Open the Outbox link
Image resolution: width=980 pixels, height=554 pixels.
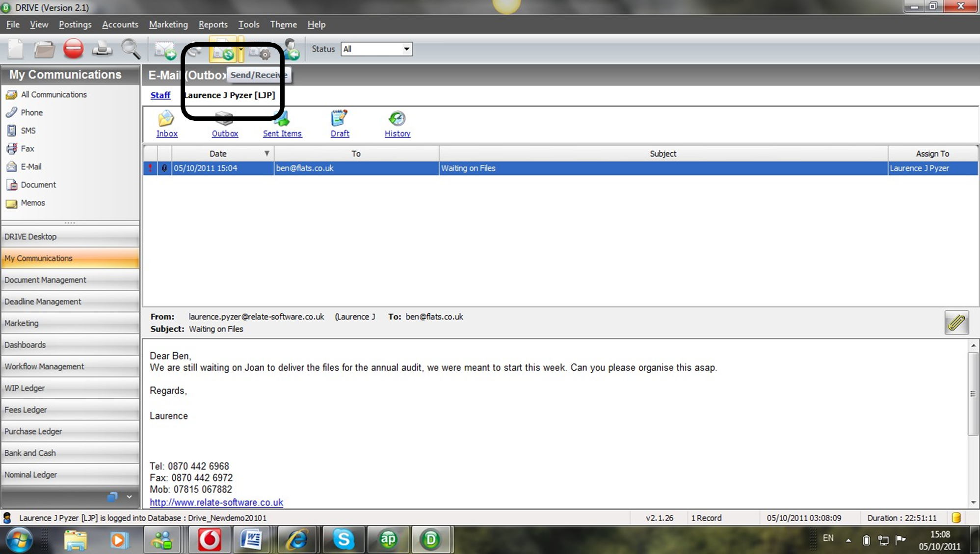tap(225, 134)
